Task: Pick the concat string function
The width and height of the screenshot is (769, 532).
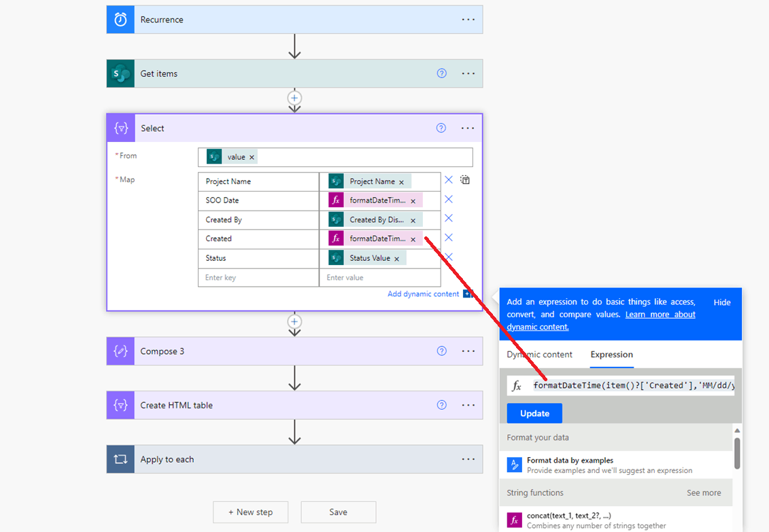Action: click(x=616, y=520)
